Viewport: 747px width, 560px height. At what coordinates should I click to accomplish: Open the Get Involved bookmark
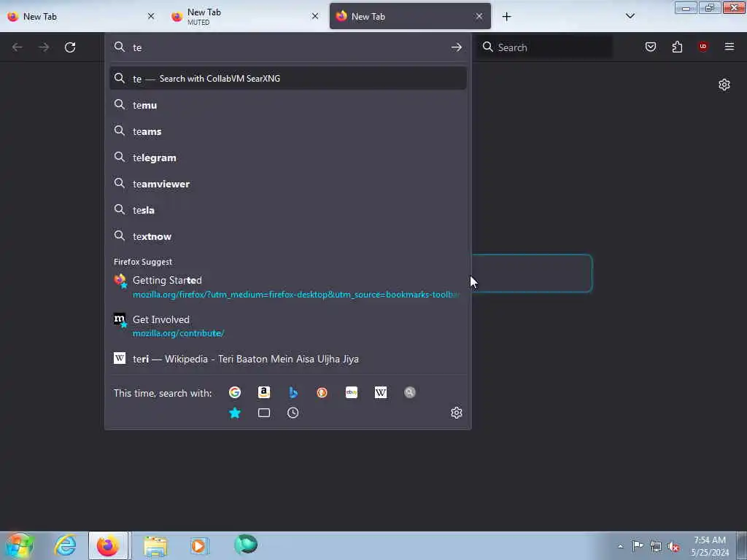point(287,326)
